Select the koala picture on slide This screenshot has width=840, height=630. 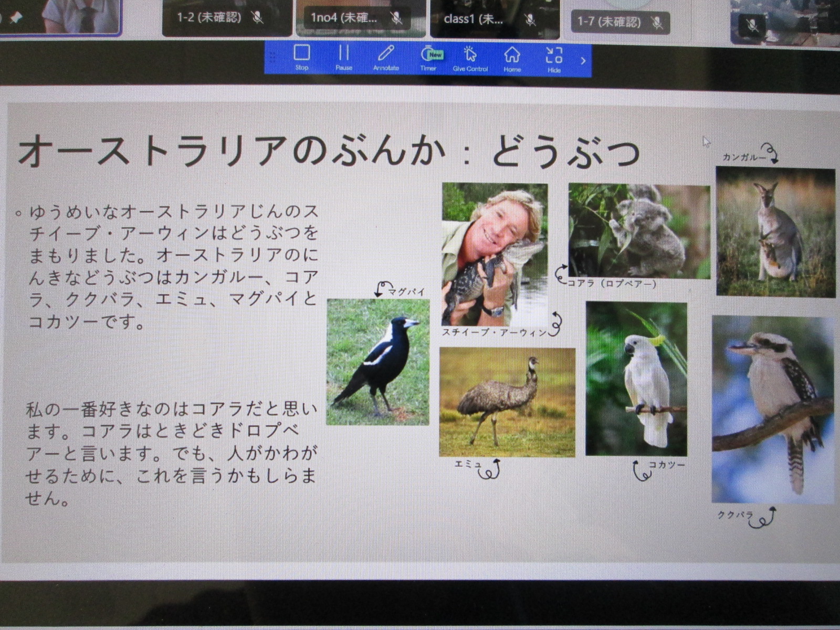click(639, 231)
